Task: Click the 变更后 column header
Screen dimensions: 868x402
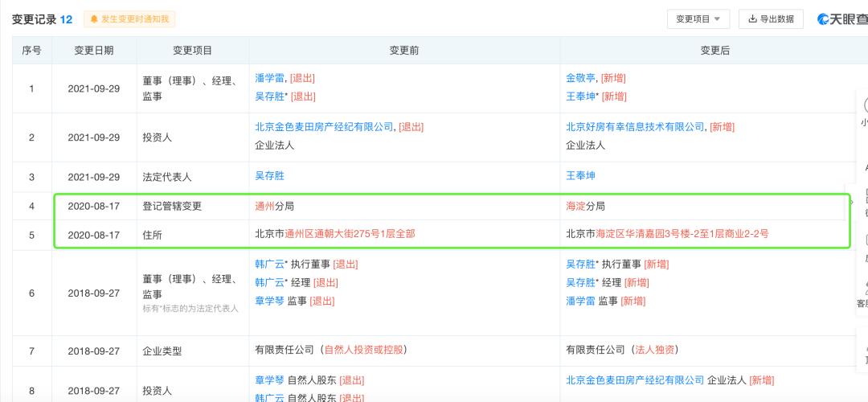Action: pyautogui.click(x=714, y=51)
